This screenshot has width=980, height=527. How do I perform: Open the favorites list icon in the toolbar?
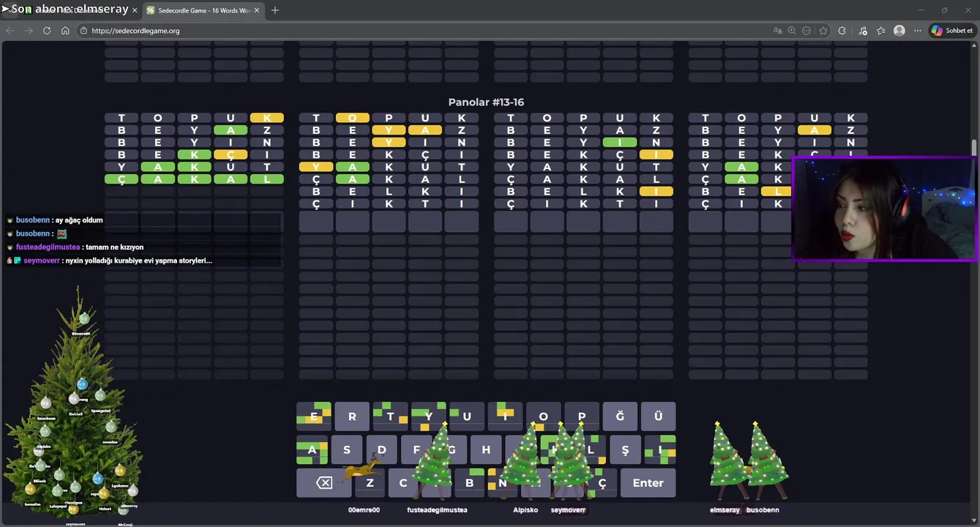coord(880,31)
